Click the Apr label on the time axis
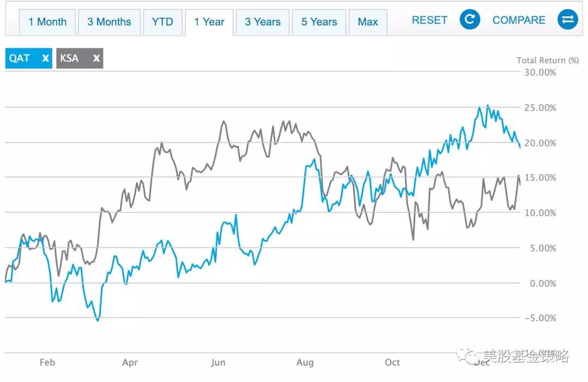This screenshot has width=588, height=382. pyautogui.click(x=130, y=363)
